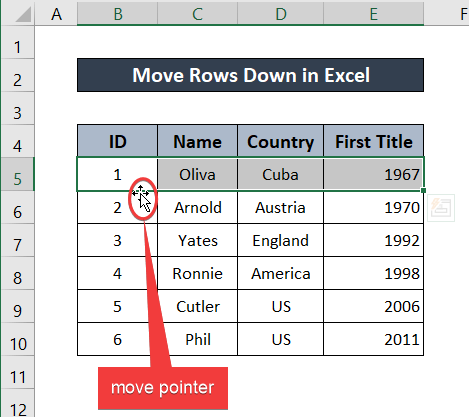Select column B header
This screenshot has height=417, width=469.
point(117,14)
